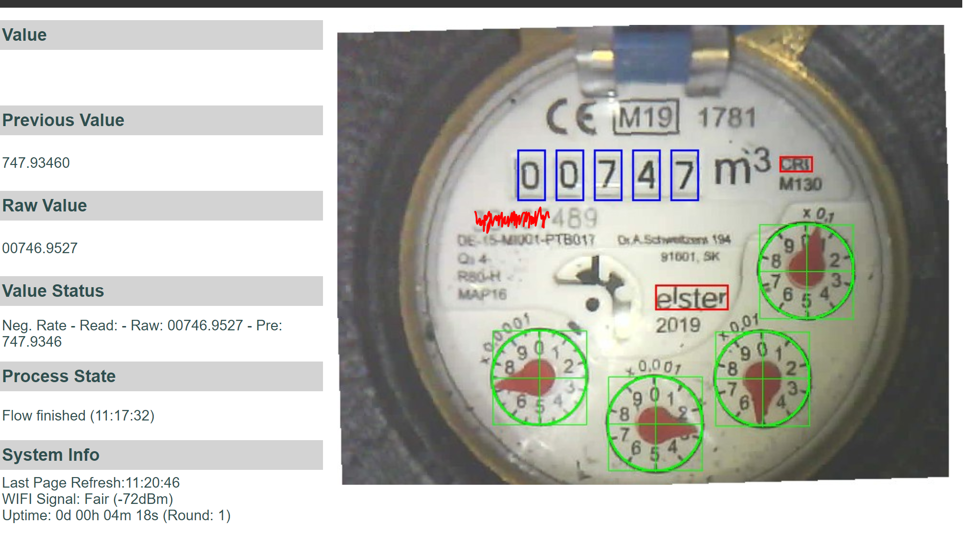Click the Raw Value section header
Viewport: 980px width, 537px height.
(161, 206)
